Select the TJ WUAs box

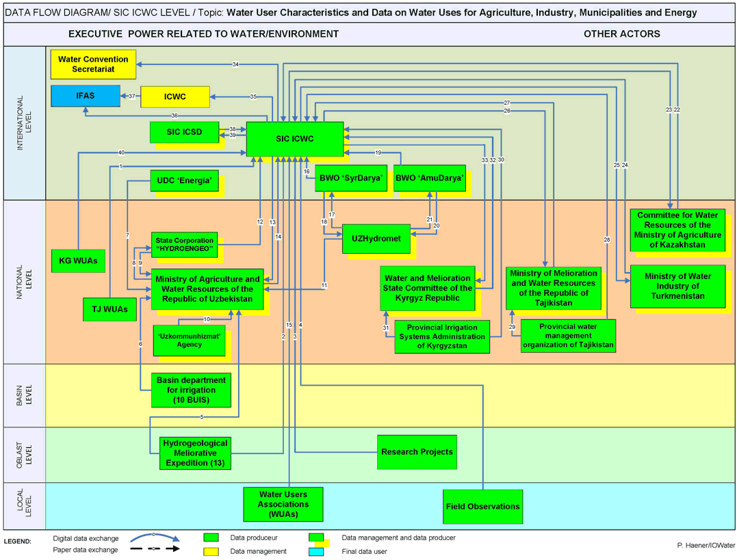coord(109,309)
